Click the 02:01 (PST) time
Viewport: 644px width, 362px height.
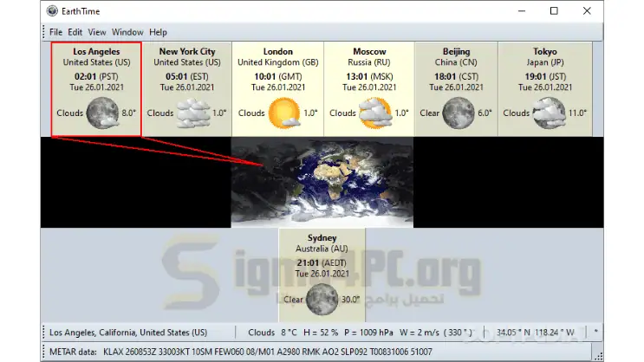(x=96, y=77)
